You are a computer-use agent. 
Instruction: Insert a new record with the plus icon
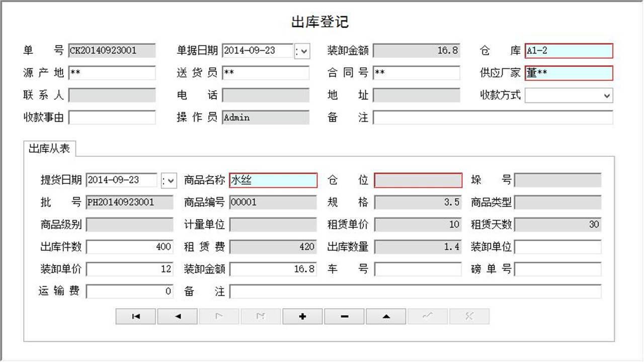coord(302,316)
